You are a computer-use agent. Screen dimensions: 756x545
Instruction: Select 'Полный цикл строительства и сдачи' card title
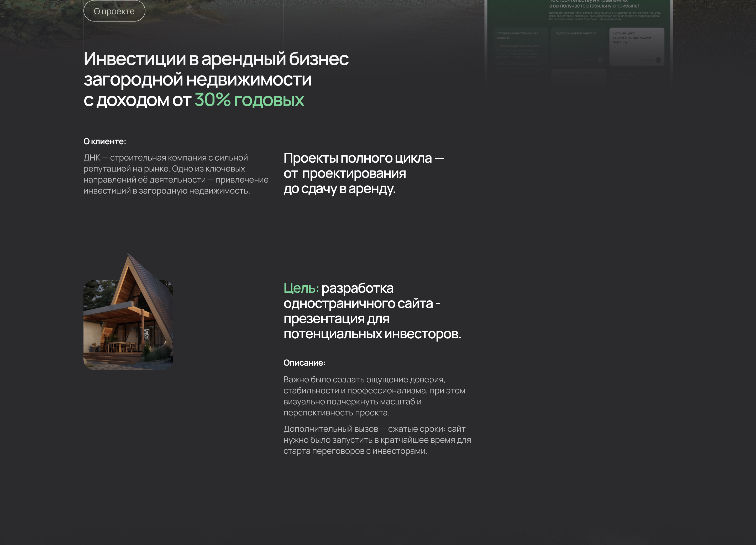coord(631,37)
